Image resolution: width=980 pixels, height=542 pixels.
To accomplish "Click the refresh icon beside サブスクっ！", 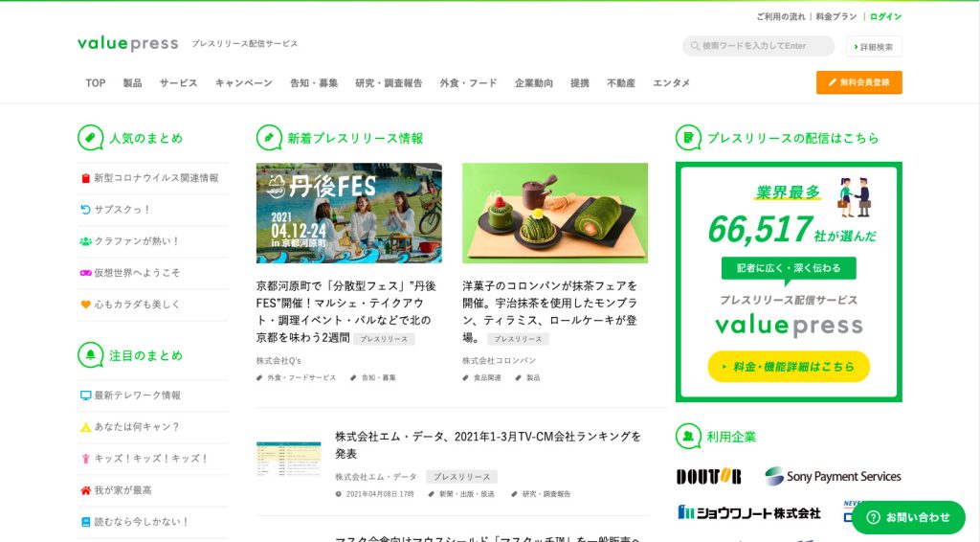I will click(x=85, y=210).
